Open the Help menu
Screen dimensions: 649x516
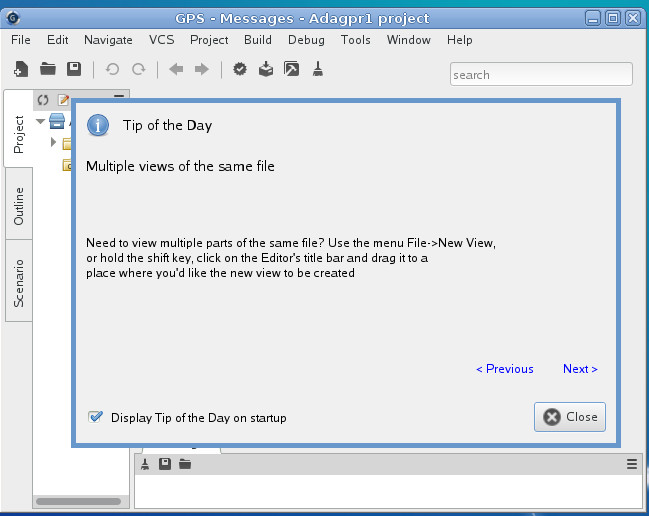click(x=459, y=40)
